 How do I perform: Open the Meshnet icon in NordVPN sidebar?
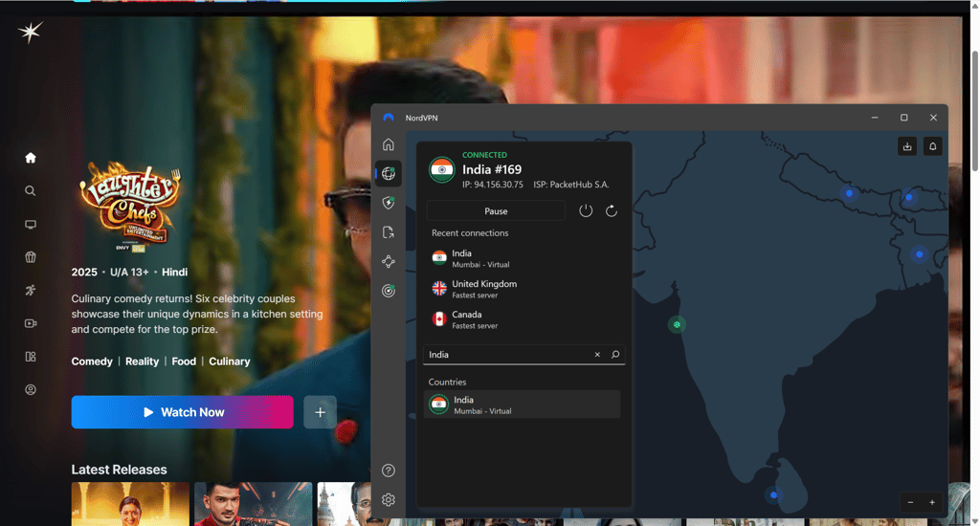click(x=389, y=262)
